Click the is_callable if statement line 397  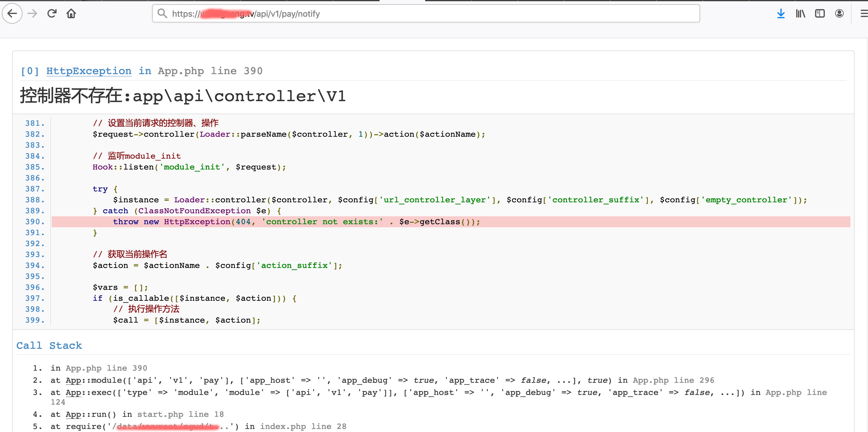(x=195, y=298)
